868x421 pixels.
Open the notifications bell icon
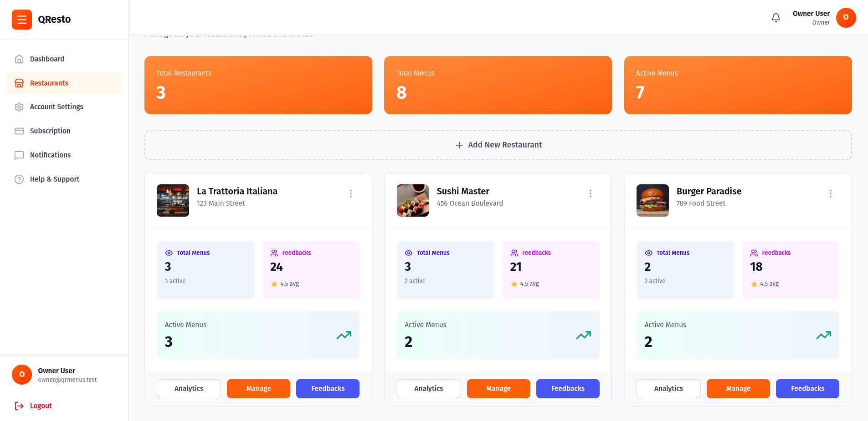coord(776,18)
